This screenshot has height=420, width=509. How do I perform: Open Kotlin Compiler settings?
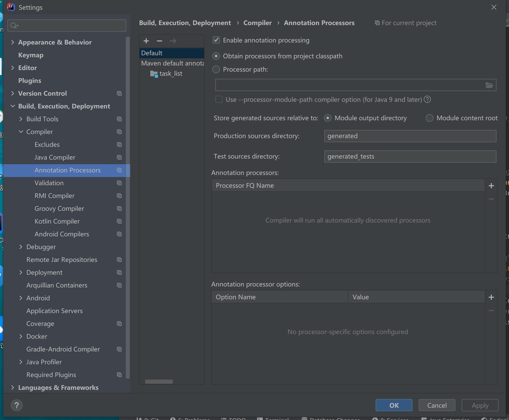pos(57,221)
